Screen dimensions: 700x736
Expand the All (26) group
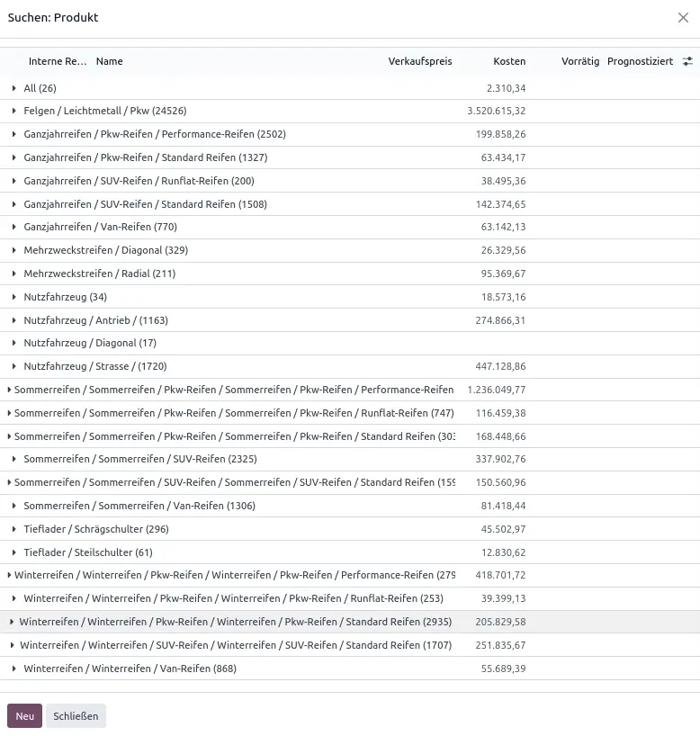click(x=40, y=88)
